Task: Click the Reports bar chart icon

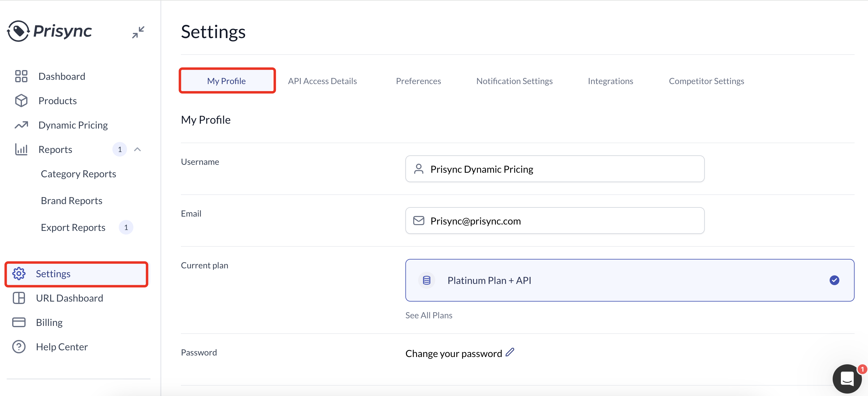Action: click(x=21, y=149)
